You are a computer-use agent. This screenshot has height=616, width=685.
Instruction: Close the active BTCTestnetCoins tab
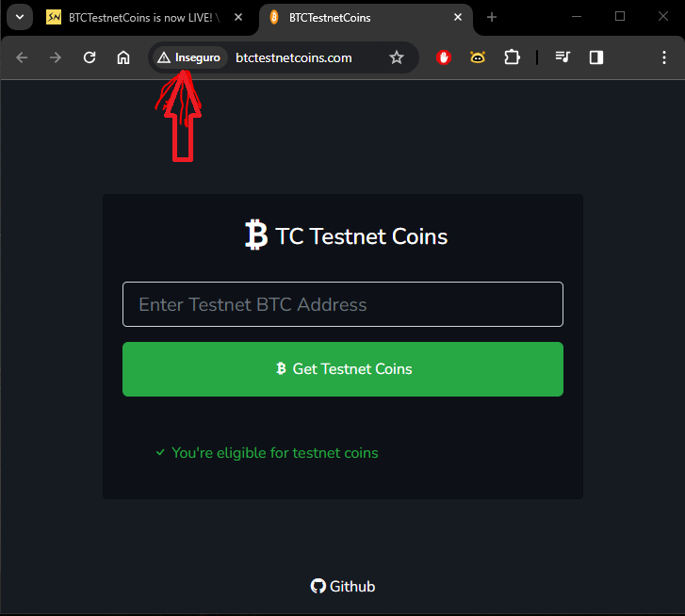(x=458, y=17)
